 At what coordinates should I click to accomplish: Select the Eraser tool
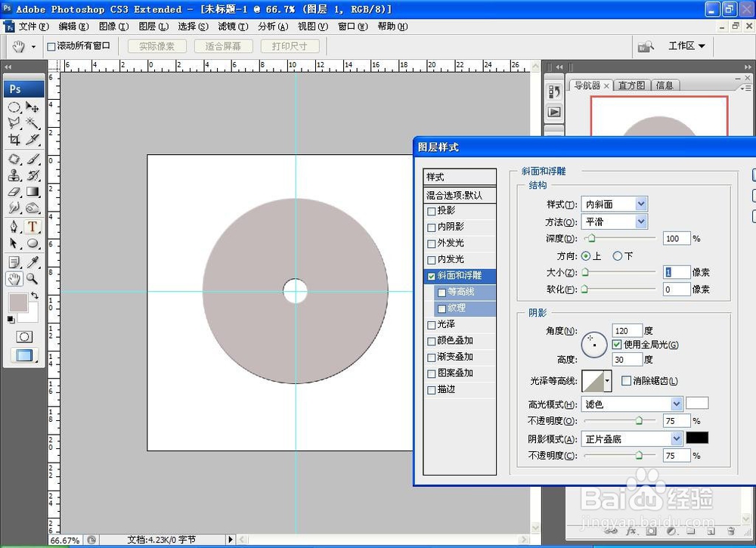click(14, 192)
